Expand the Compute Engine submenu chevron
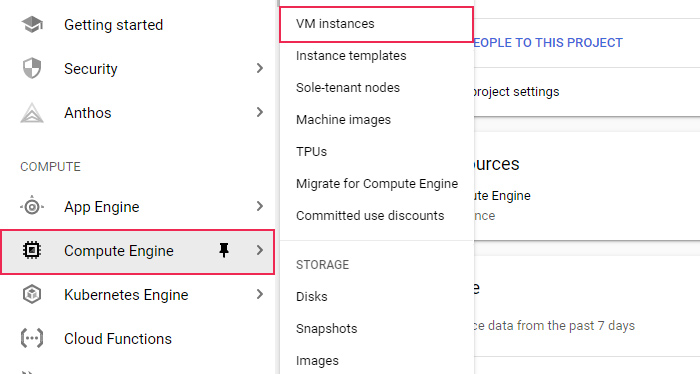The width and height of the screenshot is (700, 374). click(x=260, y=250)
